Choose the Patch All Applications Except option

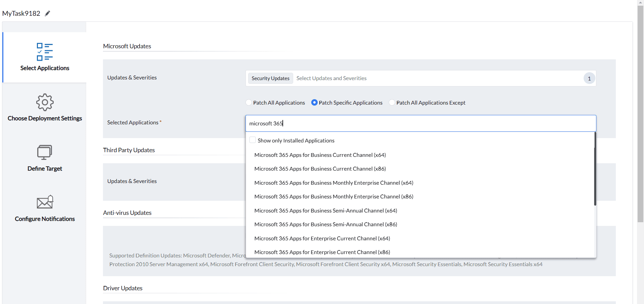tap(392, 103)
